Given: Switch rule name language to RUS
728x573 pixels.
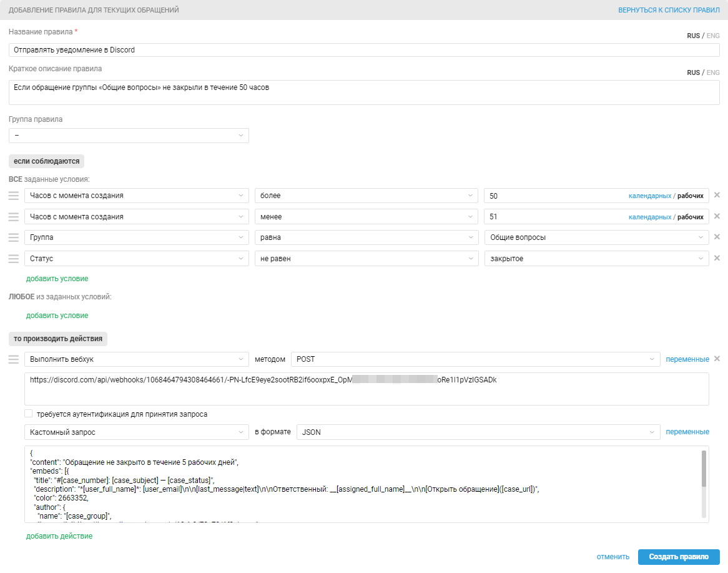Looking at the screenshot, I should pyautogui.click(x=693, y=36).
